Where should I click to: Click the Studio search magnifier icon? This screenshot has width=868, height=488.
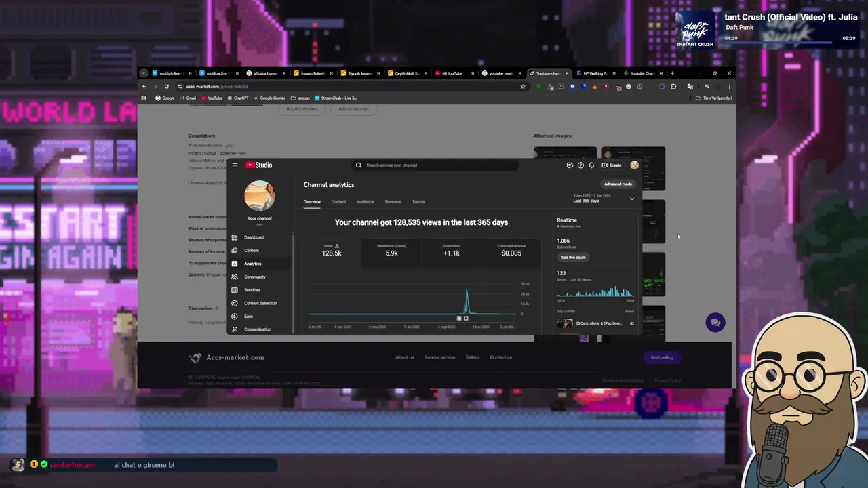pos(359,165)
